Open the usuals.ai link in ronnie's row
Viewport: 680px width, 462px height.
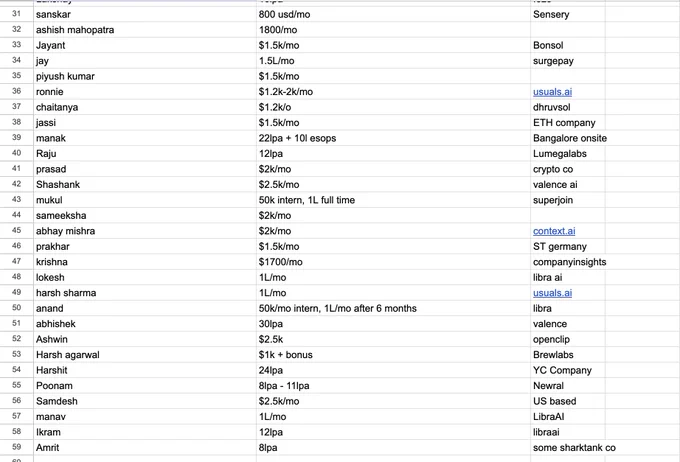tap(552, 92)
